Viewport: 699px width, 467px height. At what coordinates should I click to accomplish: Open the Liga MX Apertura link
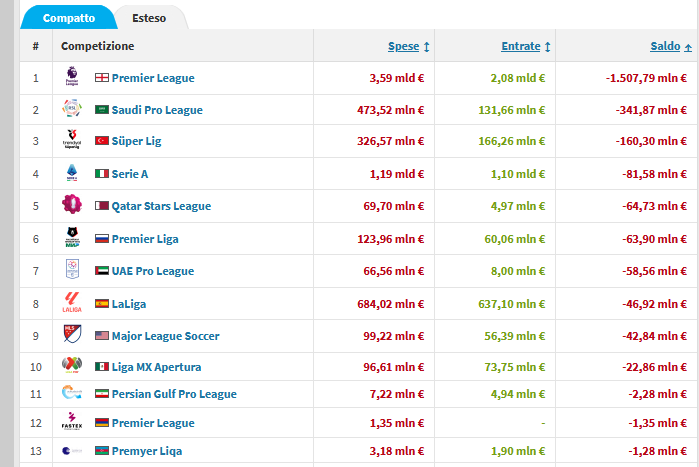[x=156, y=367]
